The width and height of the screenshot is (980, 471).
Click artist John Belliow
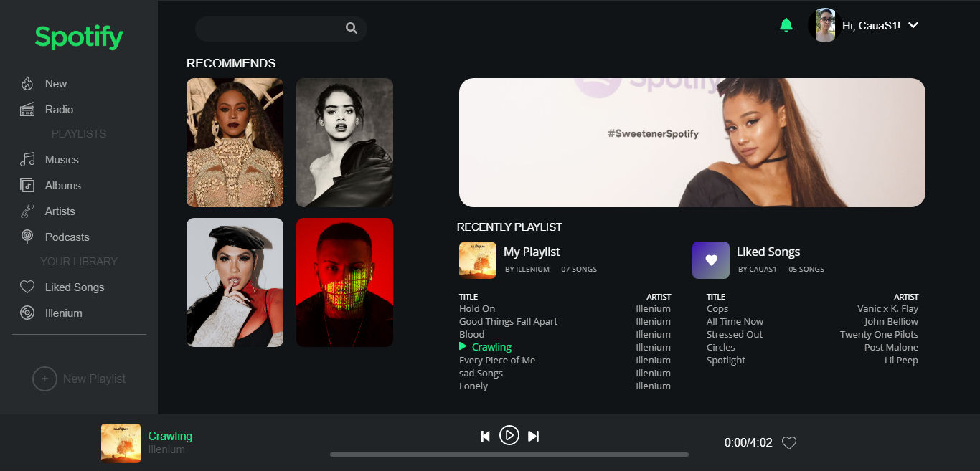pos(891,322)
